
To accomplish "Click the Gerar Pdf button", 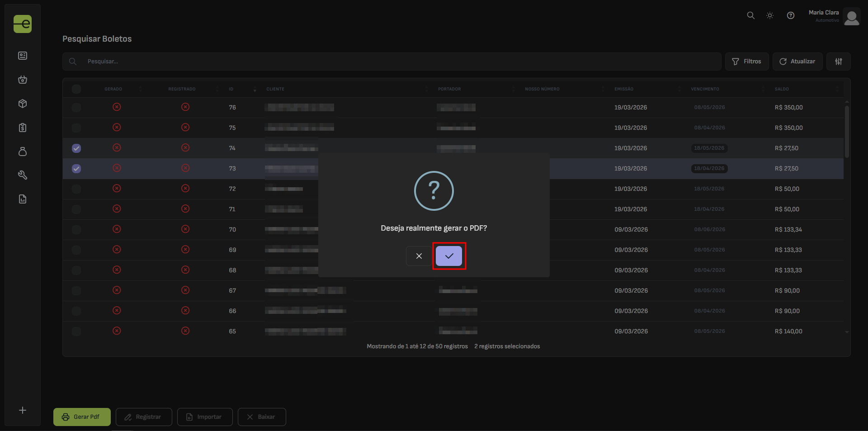I will point(82,417).
